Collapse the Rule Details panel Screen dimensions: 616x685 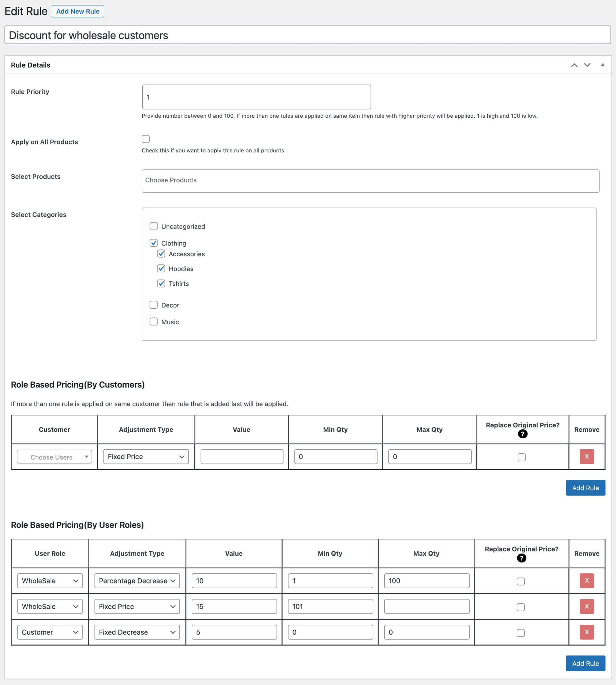pyautogui.click(x=602, y=65)
